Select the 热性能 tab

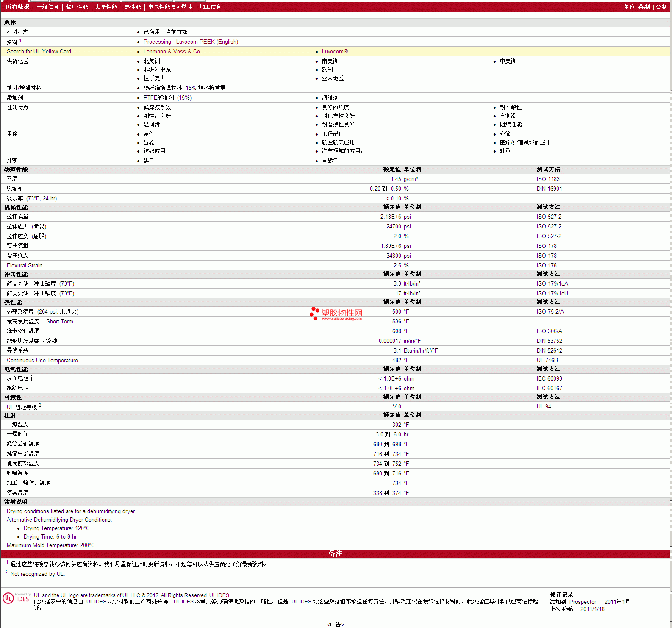(133, 7)
